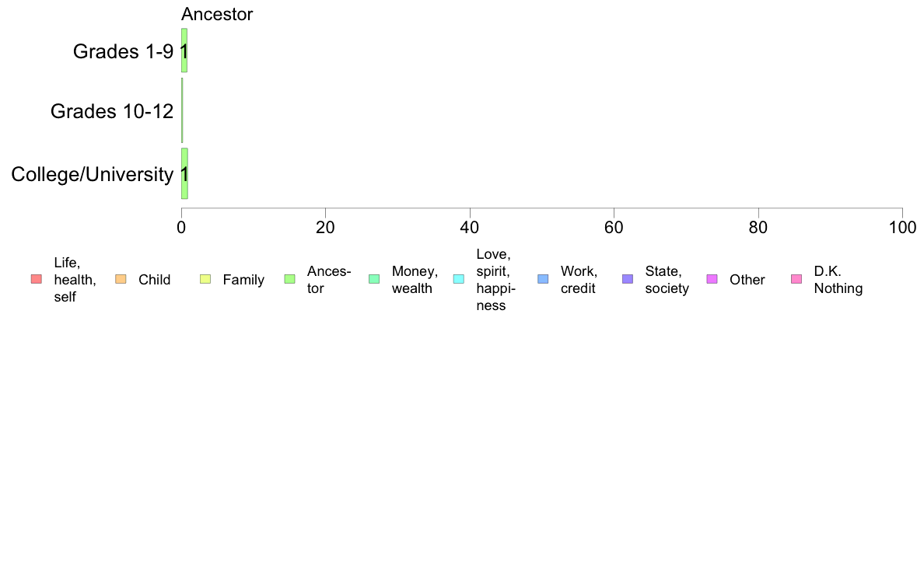The width and height of the screenshot is (924, 572).
Task: Click the College/University green bar
Action: 184,174
